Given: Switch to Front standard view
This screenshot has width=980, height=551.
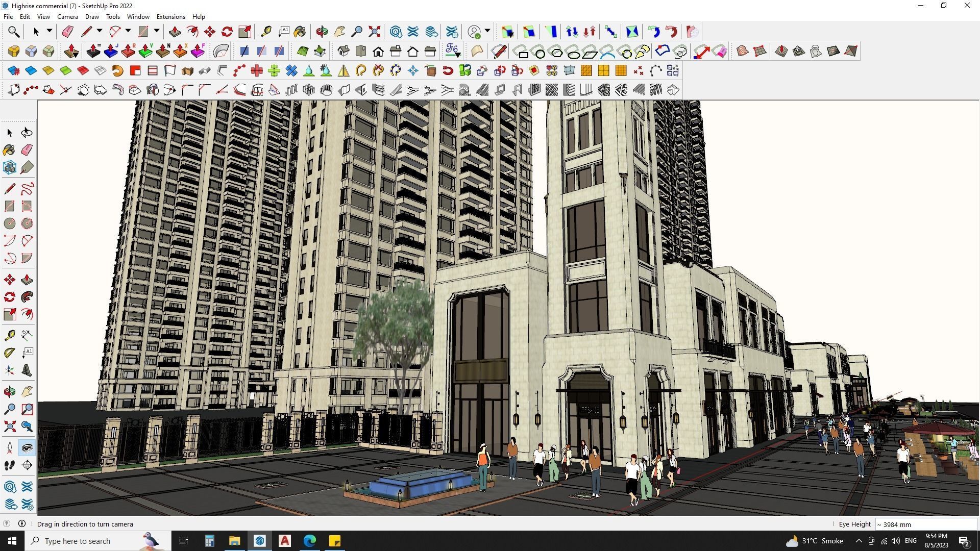Looking at the screenshot, I should click(378, 51).
